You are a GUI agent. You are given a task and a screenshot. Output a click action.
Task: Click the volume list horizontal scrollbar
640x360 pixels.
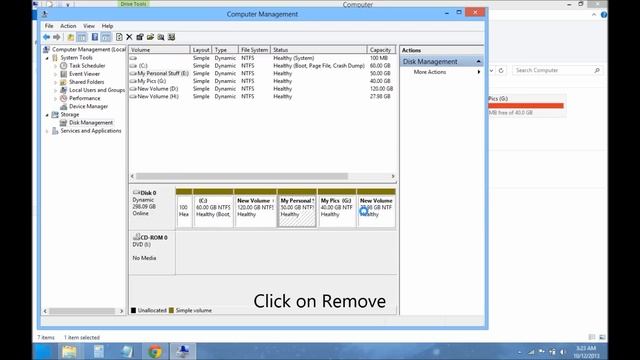pos(242,176)
